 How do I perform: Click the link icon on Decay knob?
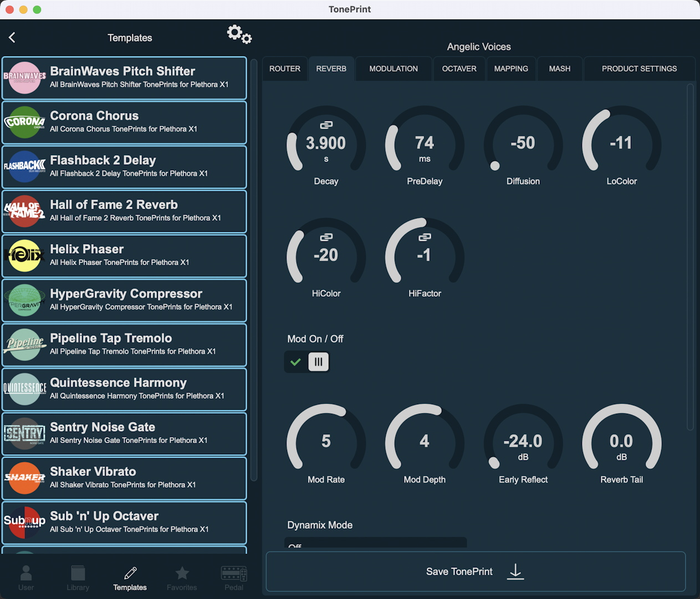(326, 125)
